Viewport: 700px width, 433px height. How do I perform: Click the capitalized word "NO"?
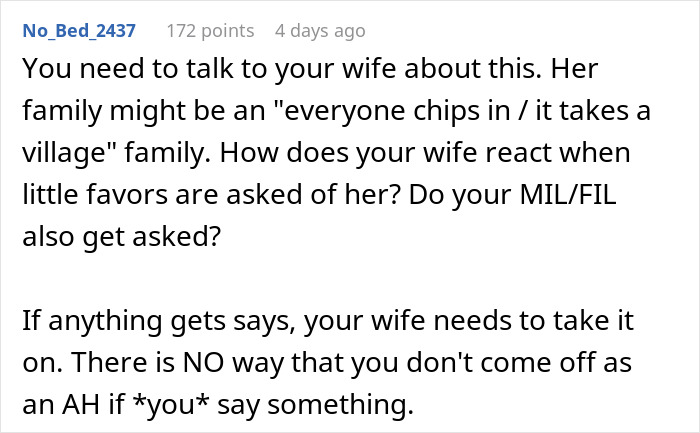(203, 362)
